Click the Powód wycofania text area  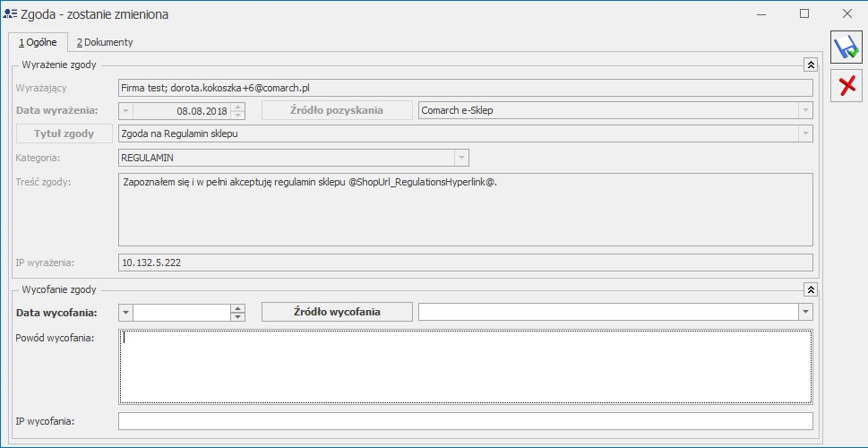point(466,366)
